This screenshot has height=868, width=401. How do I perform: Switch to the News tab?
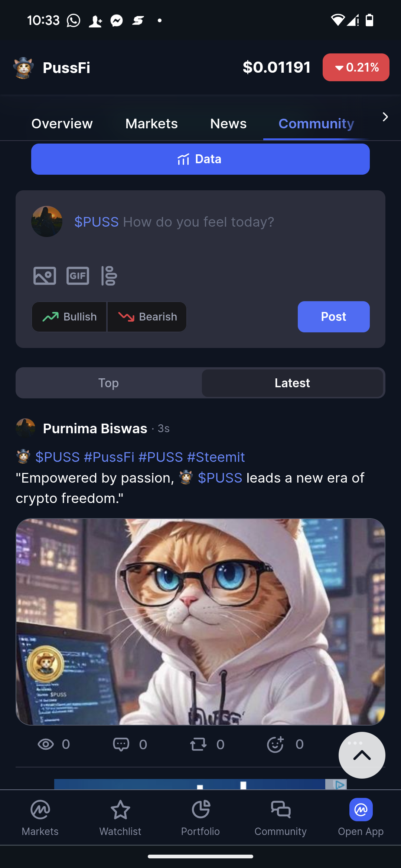click(x=228, y=124)
